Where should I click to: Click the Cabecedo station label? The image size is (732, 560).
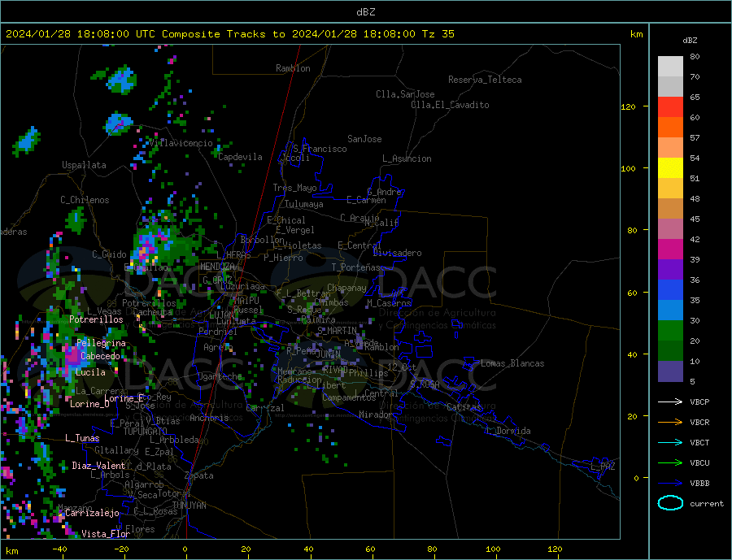pos(100,356)
